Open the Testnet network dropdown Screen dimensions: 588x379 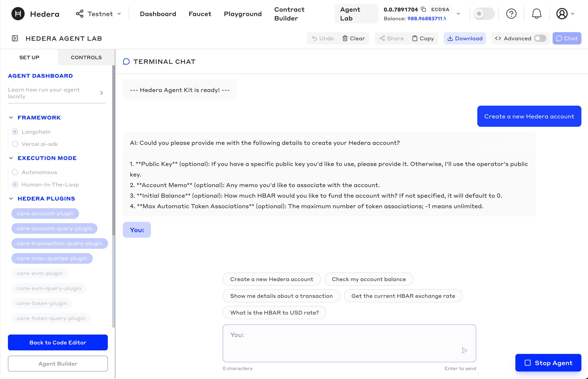click(98, 14)
